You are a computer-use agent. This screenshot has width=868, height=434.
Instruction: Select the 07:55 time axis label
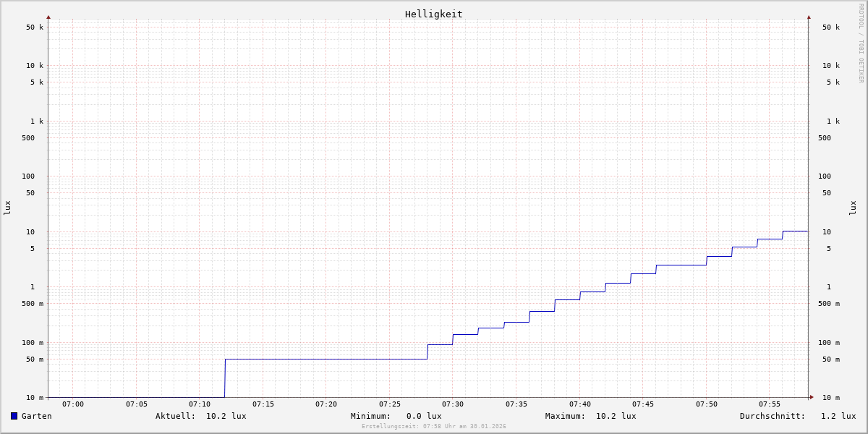pyautogui.click(x=770, y=404)
